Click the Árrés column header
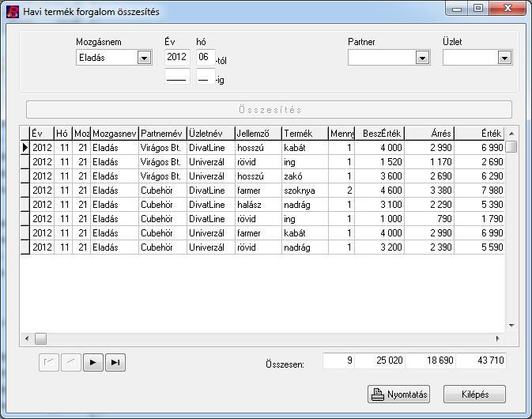The height and width of the screenshot is (419, 532). pyautogui.click(x=429, y=134)
